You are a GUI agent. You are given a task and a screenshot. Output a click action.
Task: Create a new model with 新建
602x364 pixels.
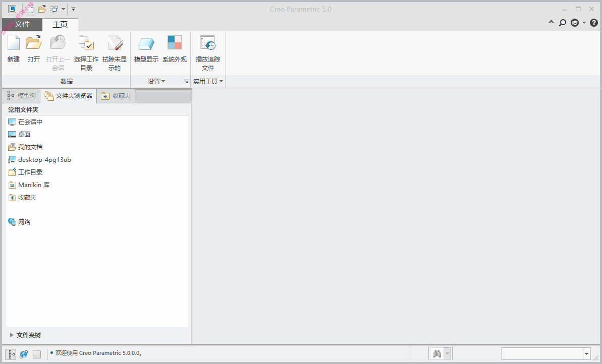click(14, 49)
